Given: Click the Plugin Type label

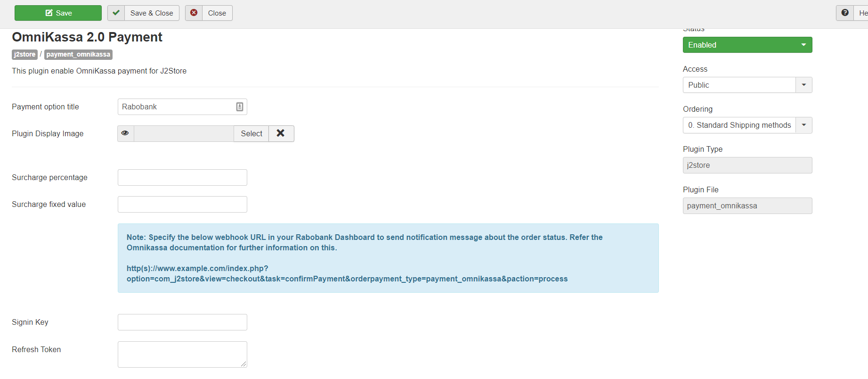Looking at the screenshot, I should 703,149.
